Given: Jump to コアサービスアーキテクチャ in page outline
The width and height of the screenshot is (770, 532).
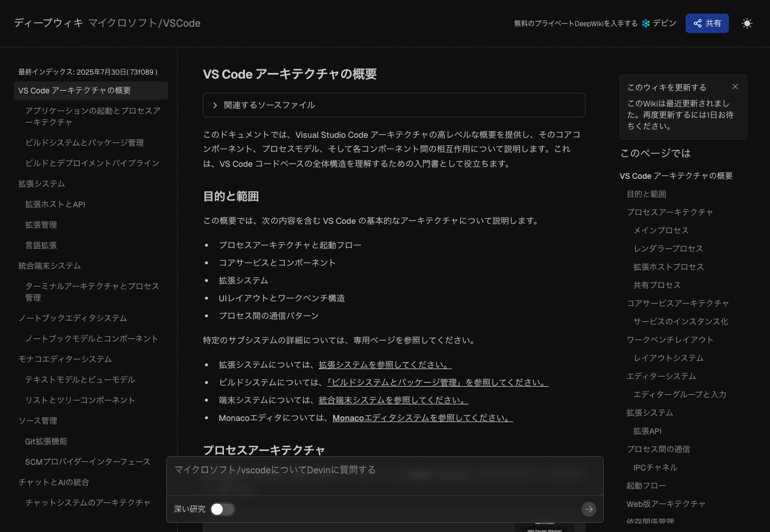Looking at the screenshot, I should tap(678, 303).
